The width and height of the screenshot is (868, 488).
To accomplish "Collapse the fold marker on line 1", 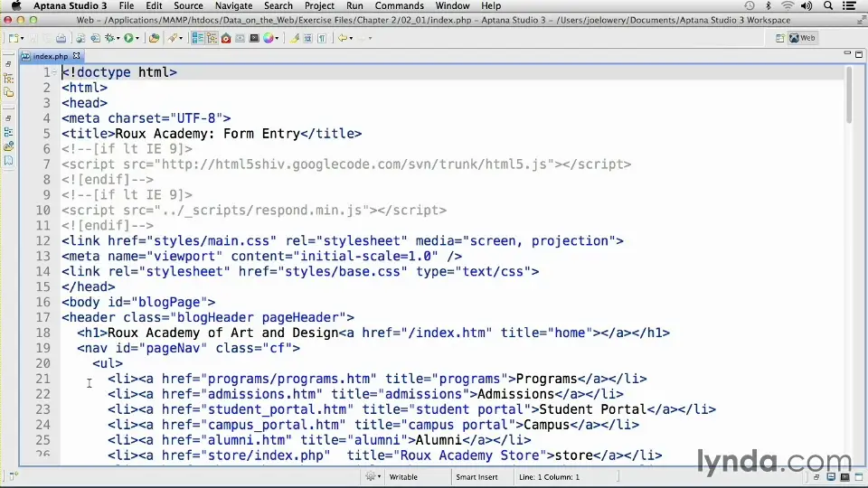I will point(55,72).
